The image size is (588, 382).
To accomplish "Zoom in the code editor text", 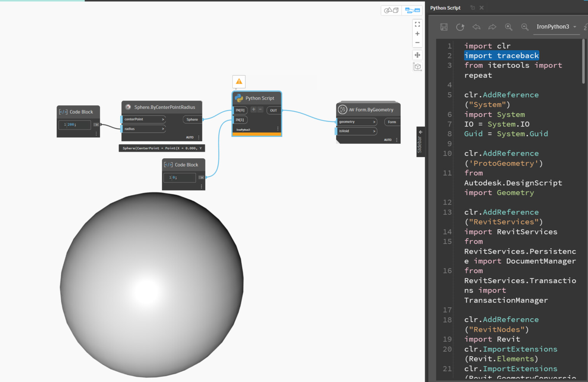I will (x=509, y=27).
